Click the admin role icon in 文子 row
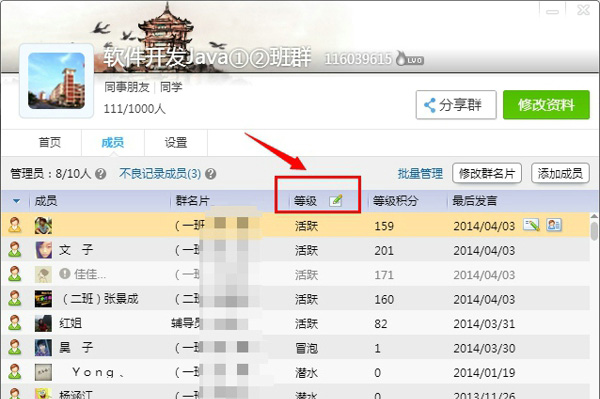The image size is (600, 399). (15, 249)
